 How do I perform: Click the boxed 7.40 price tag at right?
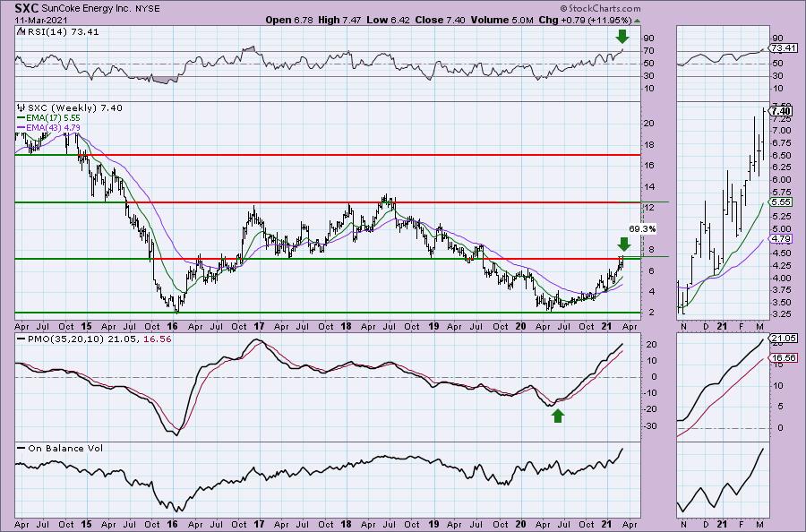[x=781, y=111]
